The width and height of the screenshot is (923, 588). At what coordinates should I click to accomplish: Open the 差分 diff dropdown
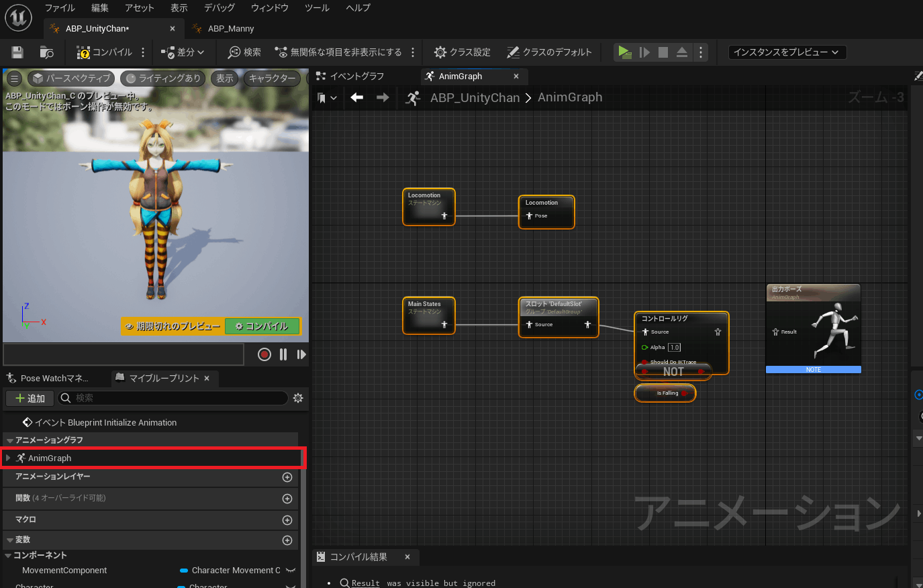(x=183, y=52)
